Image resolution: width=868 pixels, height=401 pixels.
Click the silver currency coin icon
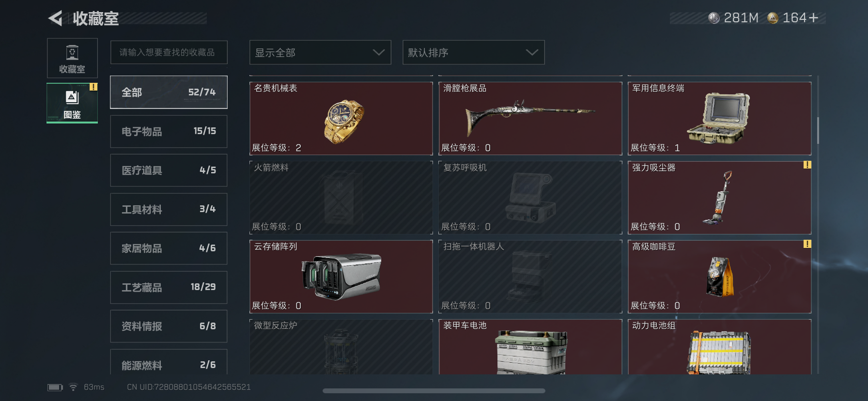click(713, 18)
